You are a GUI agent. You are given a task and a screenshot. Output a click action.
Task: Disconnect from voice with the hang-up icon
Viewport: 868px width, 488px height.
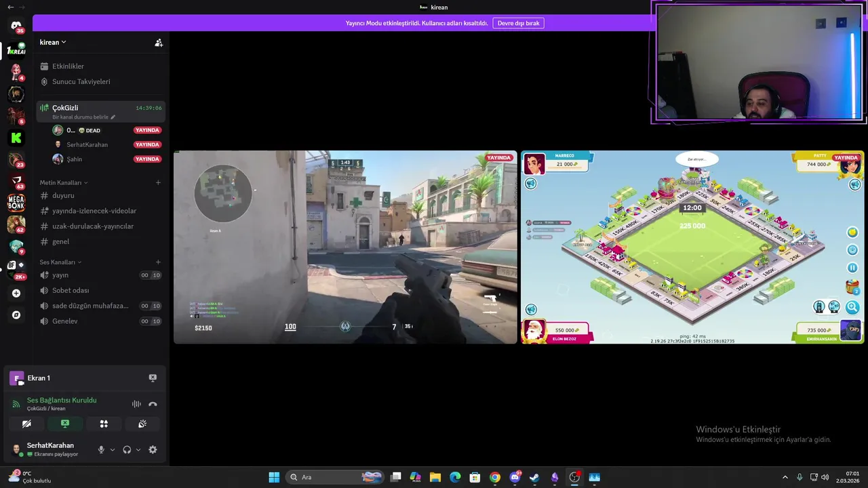[x=153, y=404]
